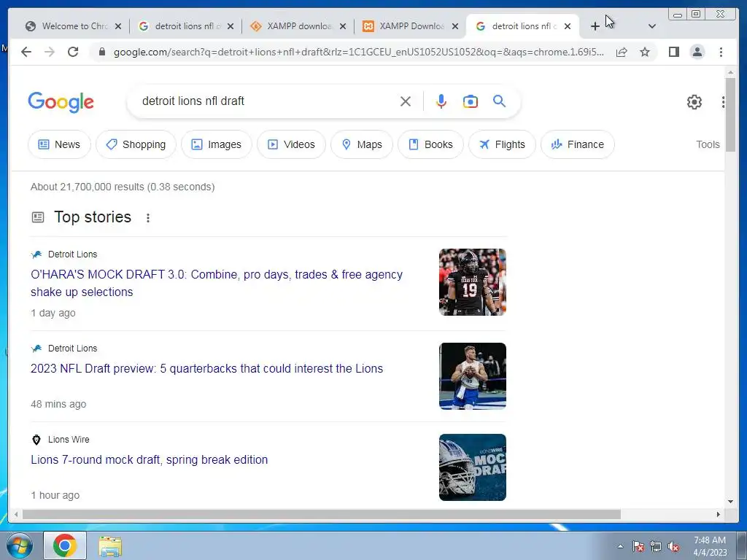Filter results by Finance

tap(578, 144)
